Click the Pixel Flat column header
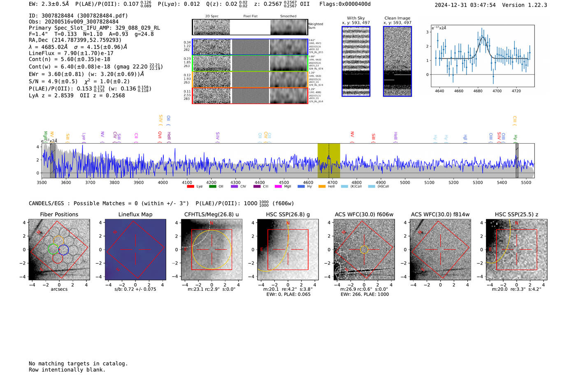Screen dimensions: 576x392 (x=250, y=16)
